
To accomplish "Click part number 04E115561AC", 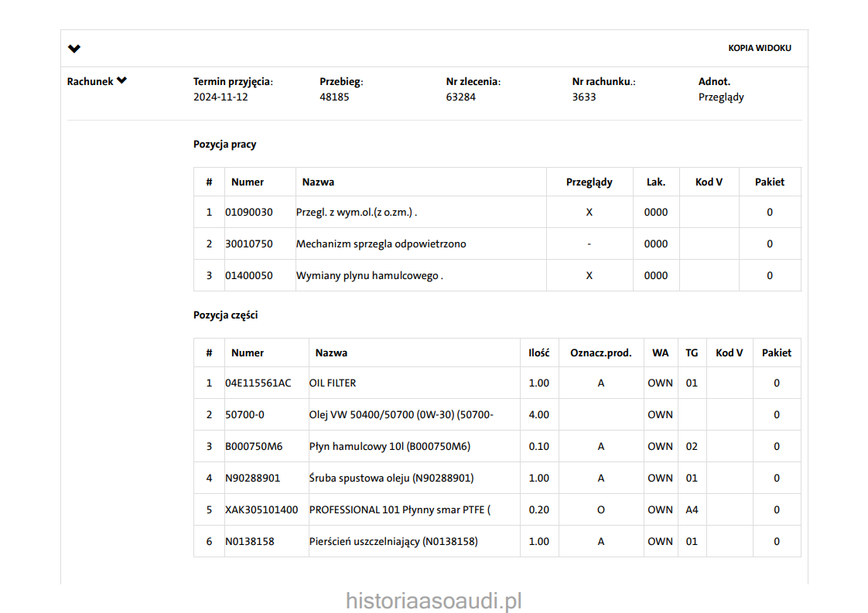I will coord(258,383).
